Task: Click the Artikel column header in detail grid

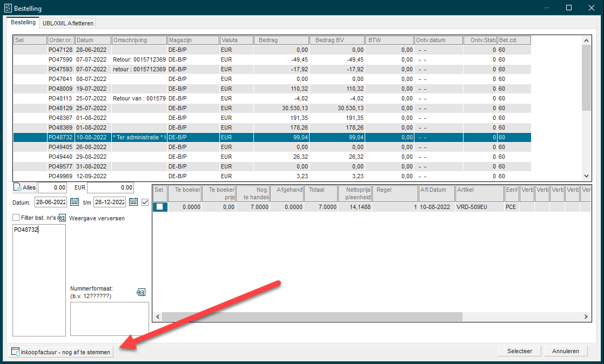Action: 480,193
